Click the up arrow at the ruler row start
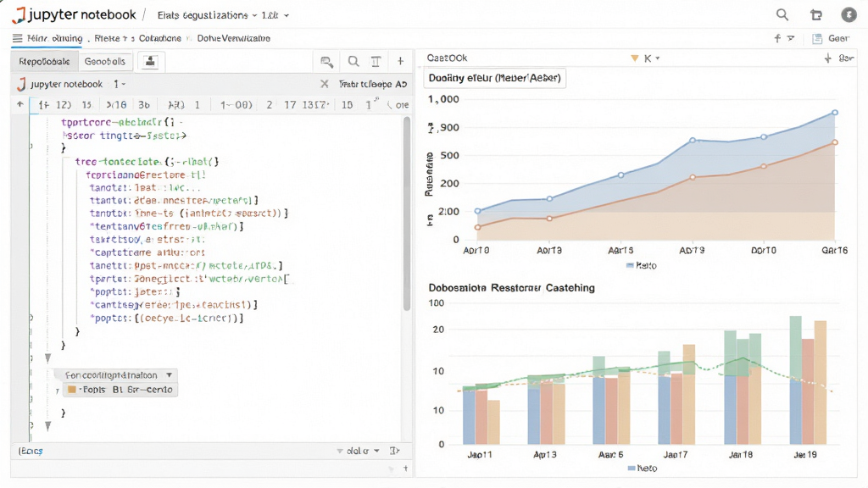 pyautogui.click(x=20, y=104)
